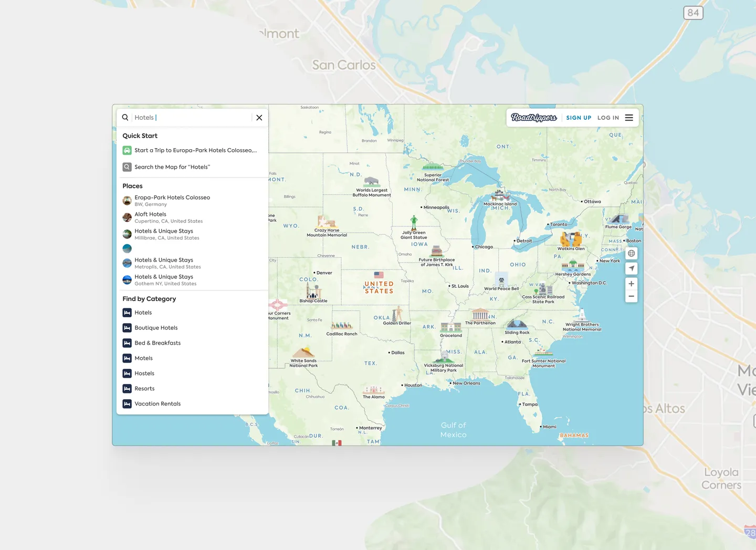Click the Denver city label
This screenshot has width=756, height=550.
[x=323, y=273]
